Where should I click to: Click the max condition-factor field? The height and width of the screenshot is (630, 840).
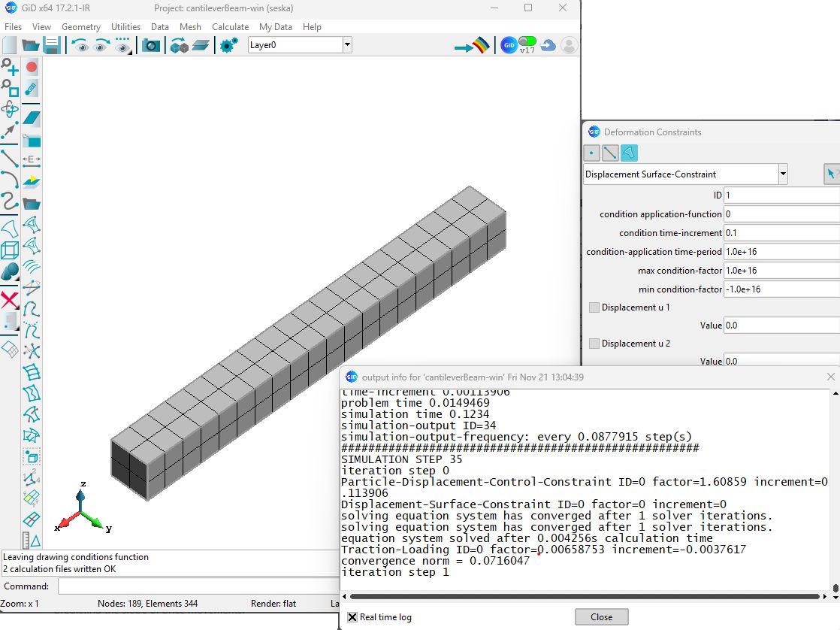[781, 270]
